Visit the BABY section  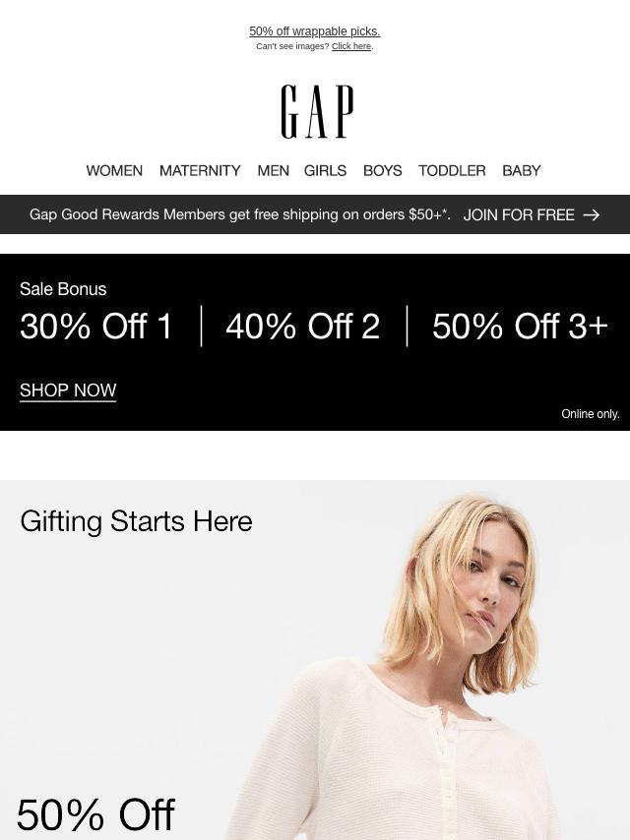[521, 170]
